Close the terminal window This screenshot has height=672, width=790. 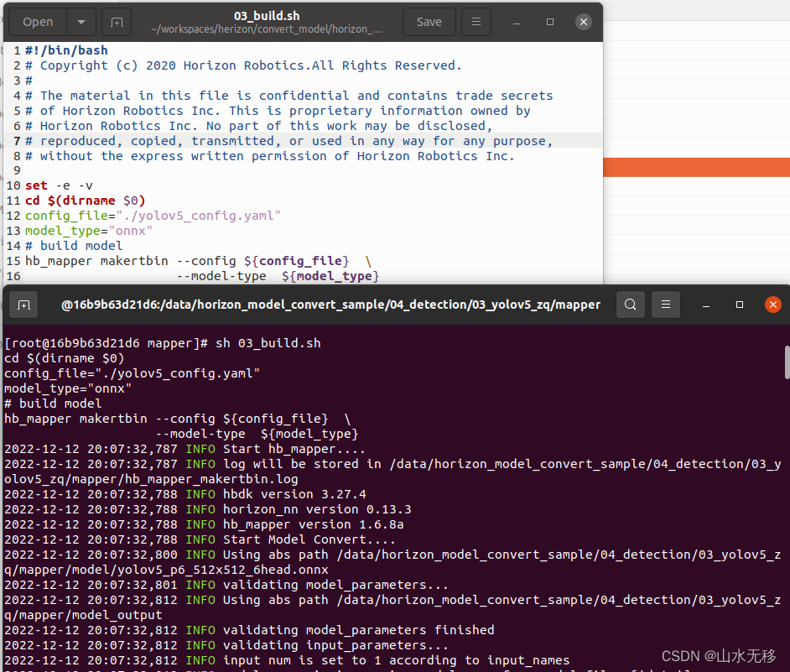(x=773, y=305)
